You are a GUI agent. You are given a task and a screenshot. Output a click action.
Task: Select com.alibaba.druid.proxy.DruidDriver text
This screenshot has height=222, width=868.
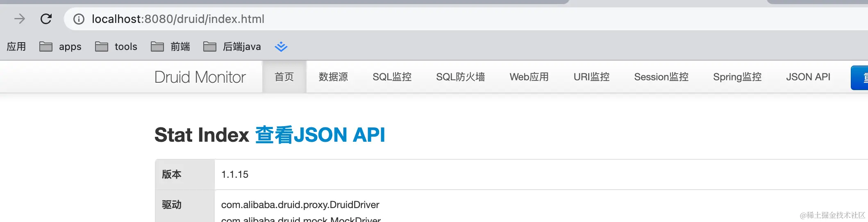(300, 205)
